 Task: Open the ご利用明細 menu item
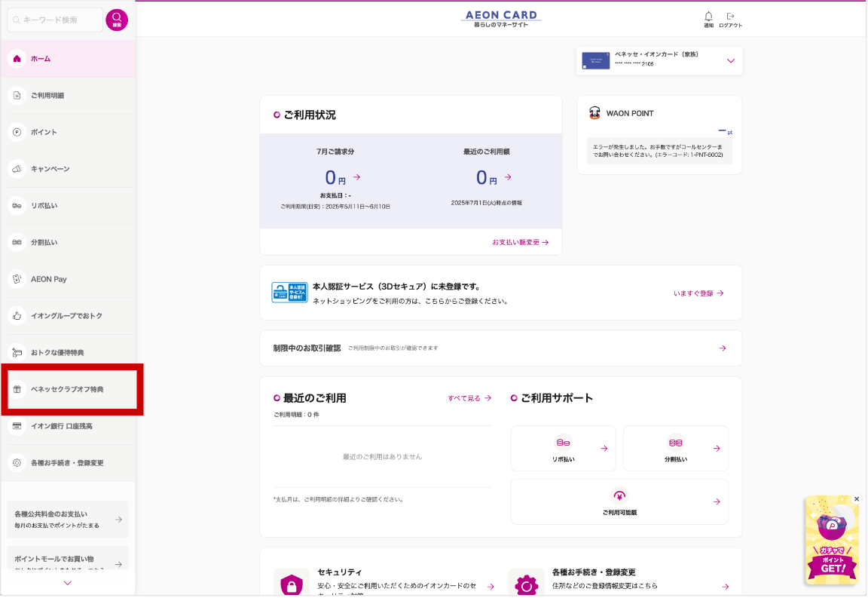click(x=68, y=95)
